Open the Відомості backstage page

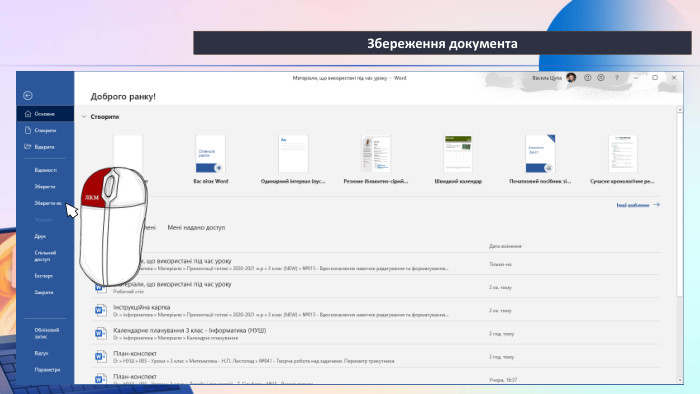click(x=46, y=170)
